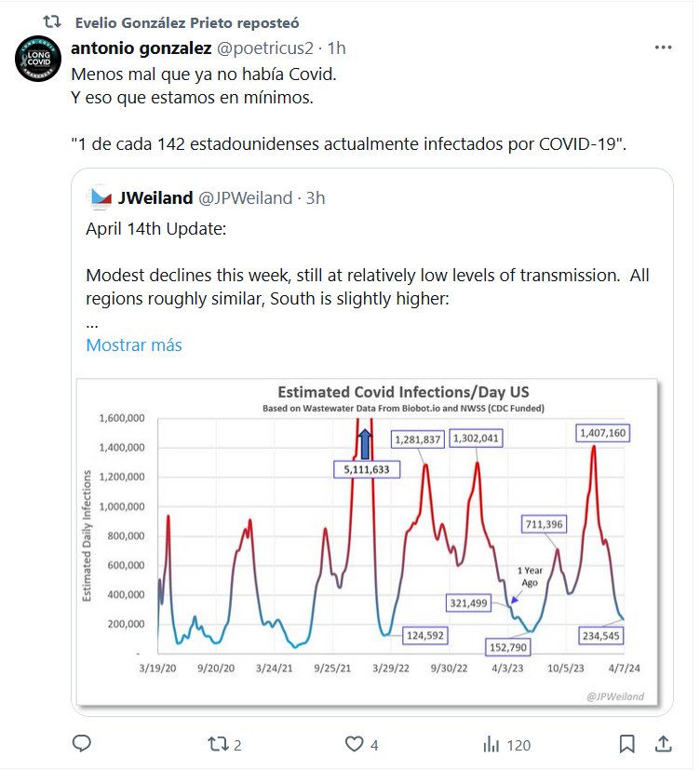This screenshot has height=771, width=700.
Task: Click the 3h timestamp on quoted tweet
Action: (x=316, y=197)
